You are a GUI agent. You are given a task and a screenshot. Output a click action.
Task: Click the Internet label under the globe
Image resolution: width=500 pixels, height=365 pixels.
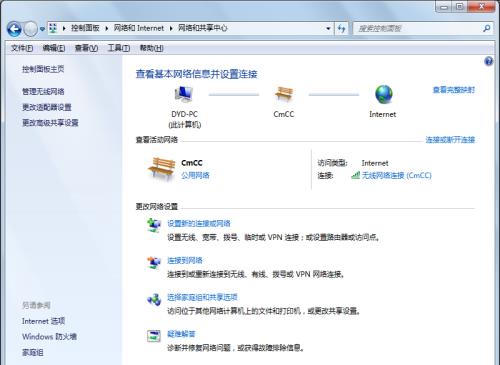click(x=383, y=114)
